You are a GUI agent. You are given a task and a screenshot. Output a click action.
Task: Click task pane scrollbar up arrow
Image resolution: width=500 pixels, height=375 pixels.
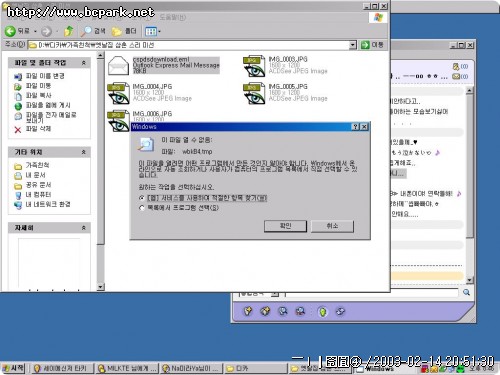pyautogui.click(x=100, y=56)
